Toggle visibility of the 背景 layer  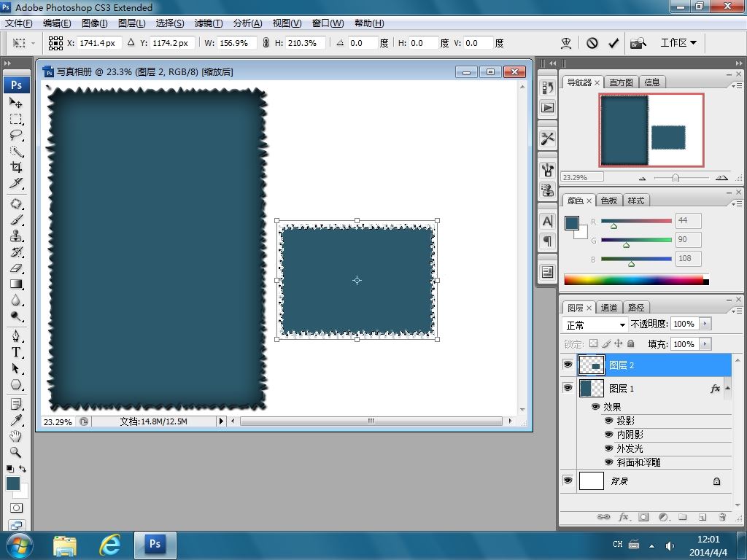tap(568, 481)
